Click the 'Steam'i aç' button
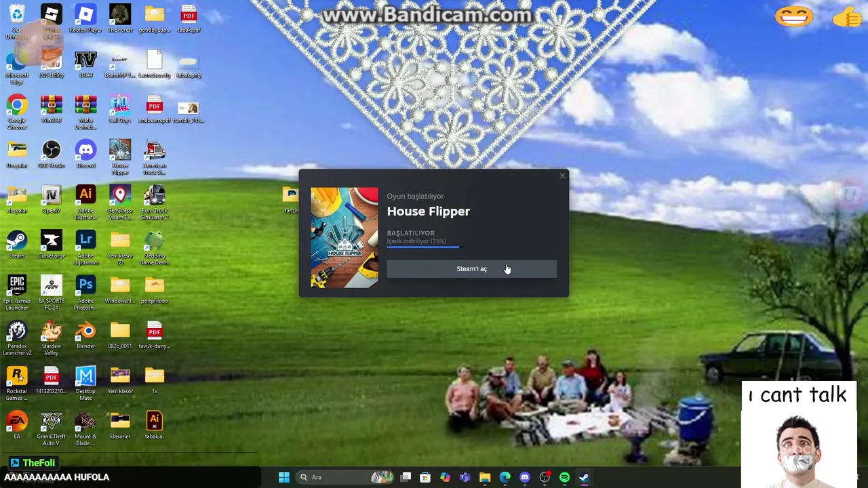This screenshot has height=488, width=868. (x=471, y=269)
